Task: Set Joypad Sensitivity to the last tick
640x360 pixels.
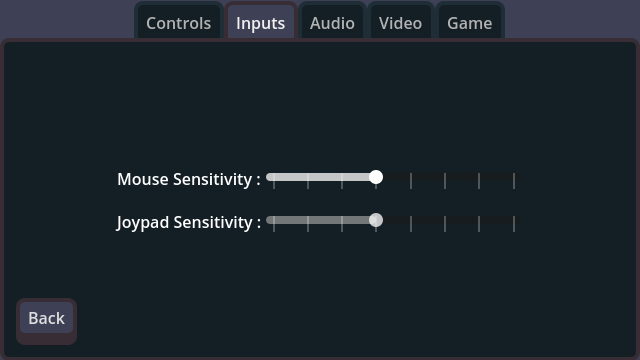Action: click(x=514, y=224)
